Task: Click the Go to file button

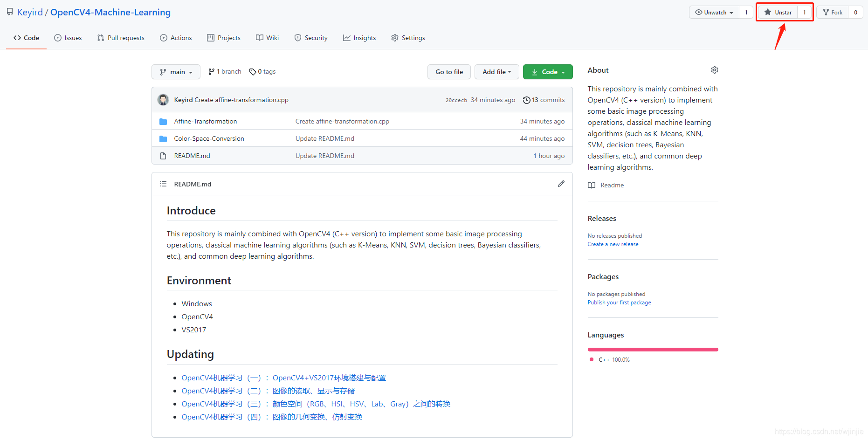Action: (449, 72)
